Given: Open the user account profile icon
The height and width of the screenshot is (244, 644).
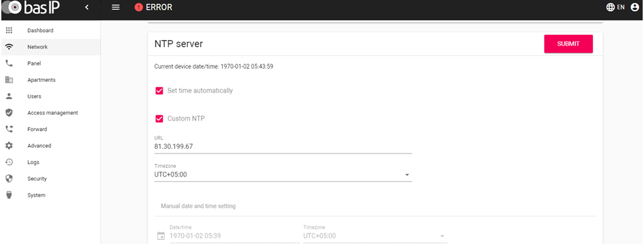Looking at the screenshot, I should tap(635, 7).
